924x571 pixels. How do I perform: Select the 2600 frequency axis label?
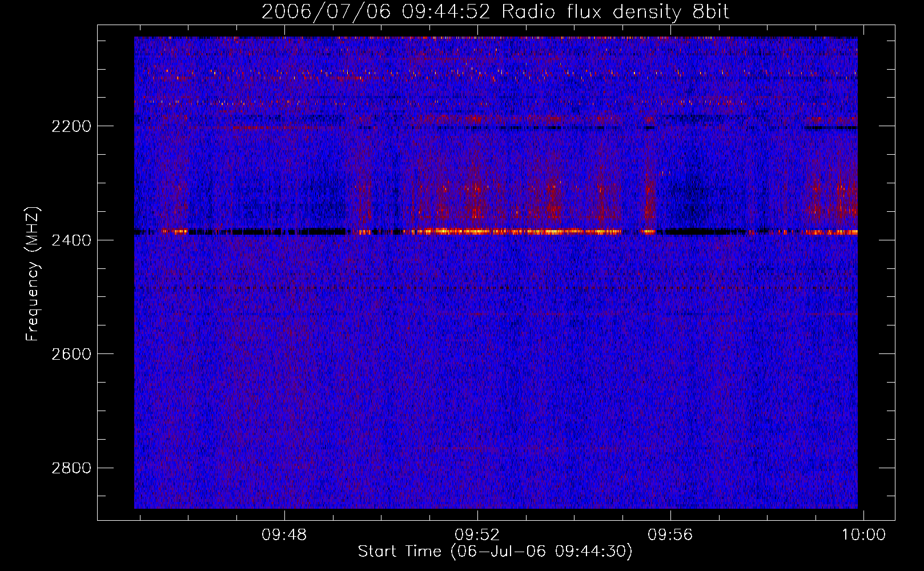[x=71, y=354]
